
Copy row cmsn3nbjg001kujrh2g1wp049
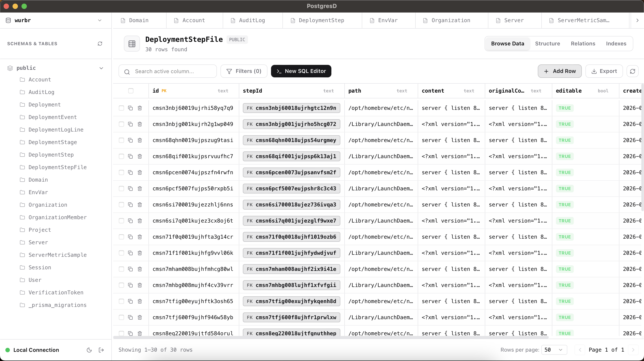tap(130, 124)
